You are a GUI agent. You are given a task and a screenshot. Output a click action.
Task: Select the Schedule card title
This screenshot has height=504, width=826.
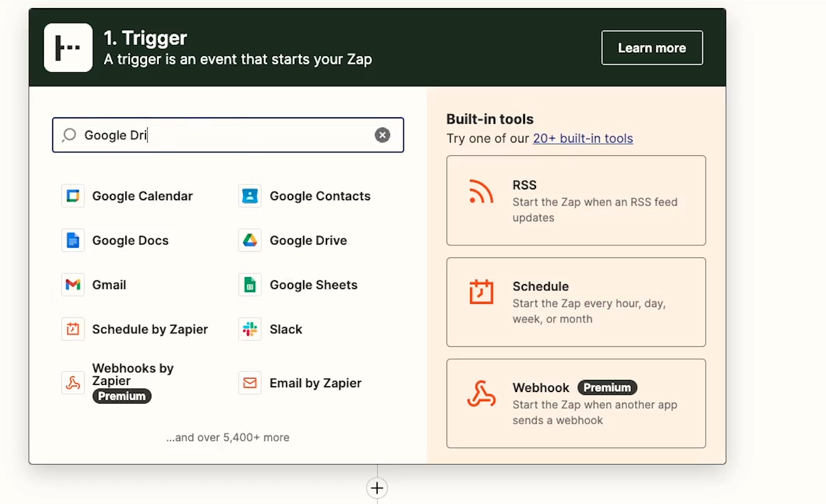541,287
